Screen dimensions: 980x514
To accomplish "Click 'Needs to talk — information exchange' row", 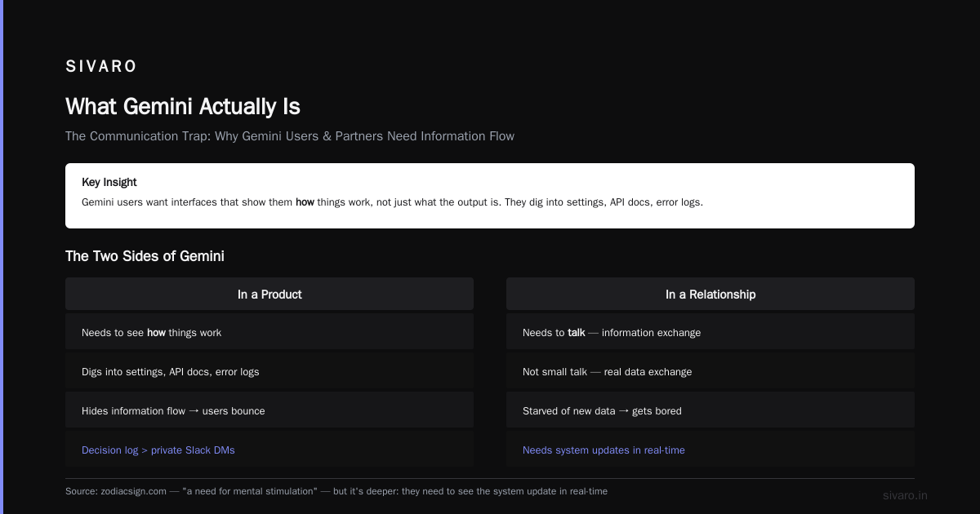I will pyautogui.click(x=710, y=333).
